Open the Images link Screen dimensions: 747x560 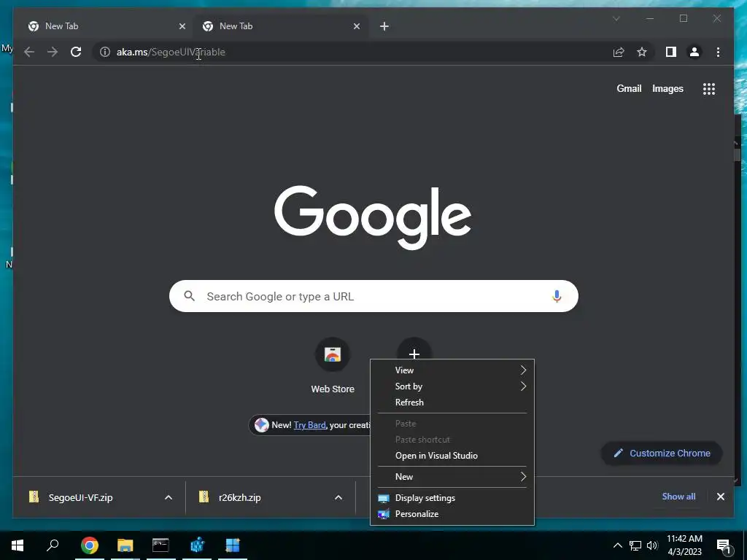667,88
